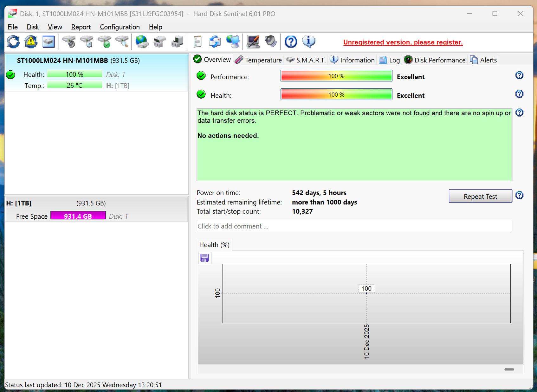Click the Performance 100 % gradient bar
537x392 pixels.
pos(336,76)
